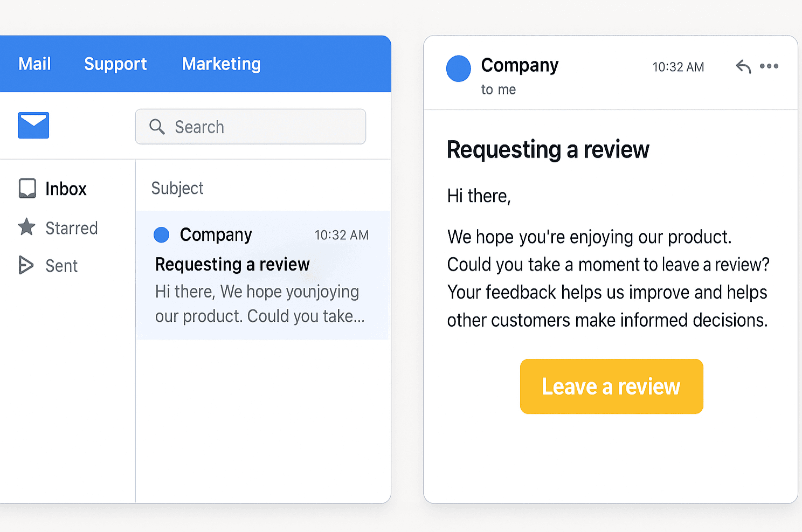Screen dimensions: 802x532
Task: Select the Inbox icon in sidebar
Action: click(27, 188)
